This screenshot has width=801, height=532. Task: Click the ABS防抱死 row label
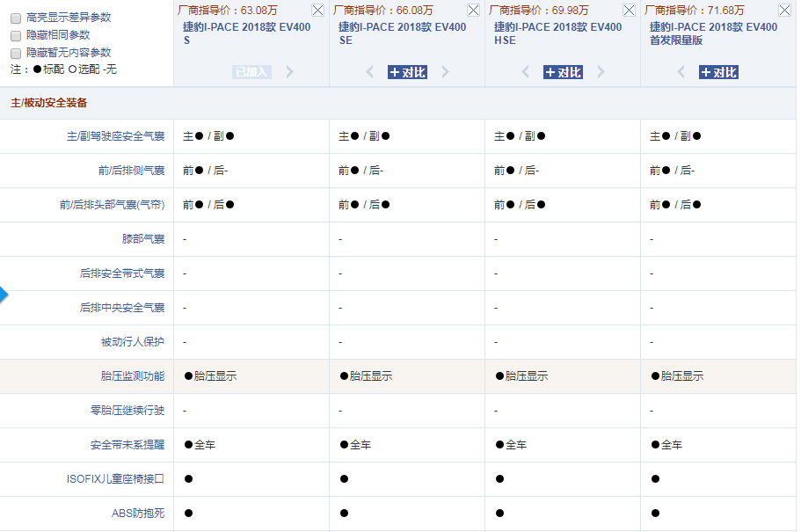click(x=138, y=513)
